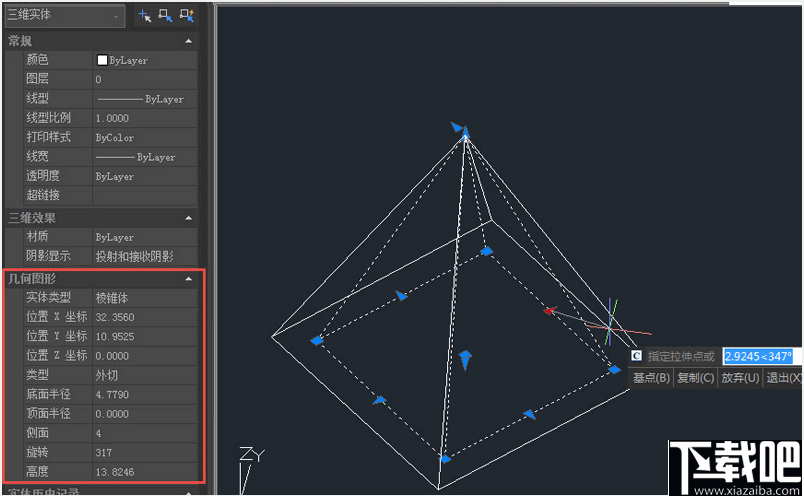Click the right base corner square grip
Viewport: 804px width, 496px height.
coord(614,370)
